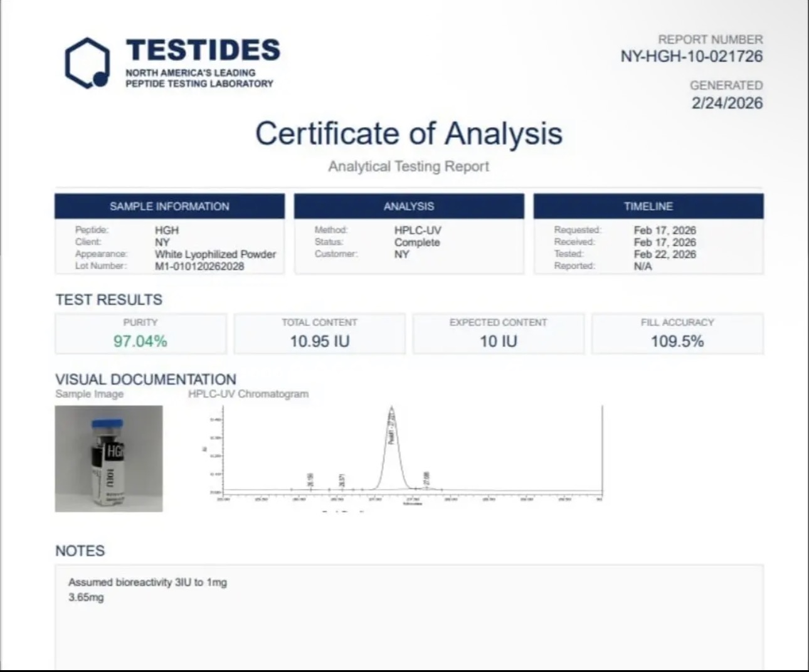The width and height of the screenshot is (809, 672).
Task: Click the Certificate of Analysis title
Action: tap(409, 134)
